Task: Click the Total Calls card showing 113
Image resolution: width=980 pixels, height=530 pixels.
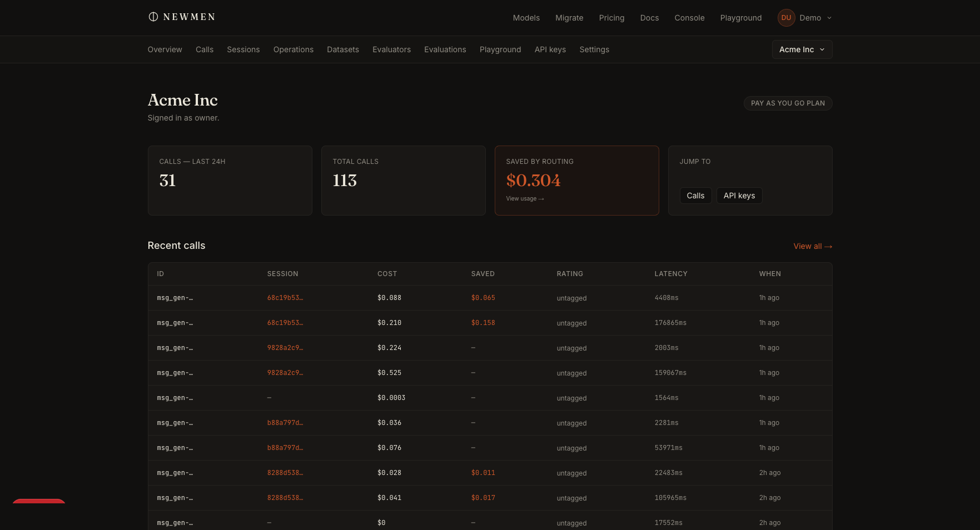Action: [404, 181]
